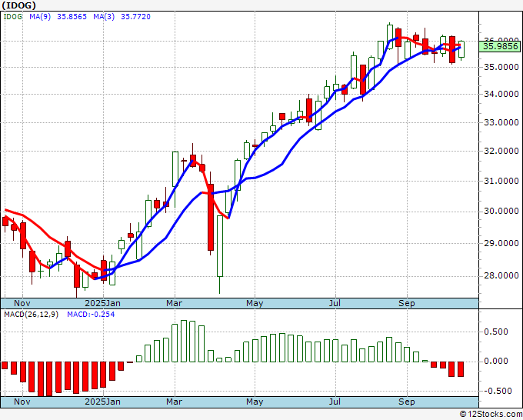This screenshot has height=420, width=523.
Task: Click Mar on the MACD time axis
Action: tap(174, 402)
